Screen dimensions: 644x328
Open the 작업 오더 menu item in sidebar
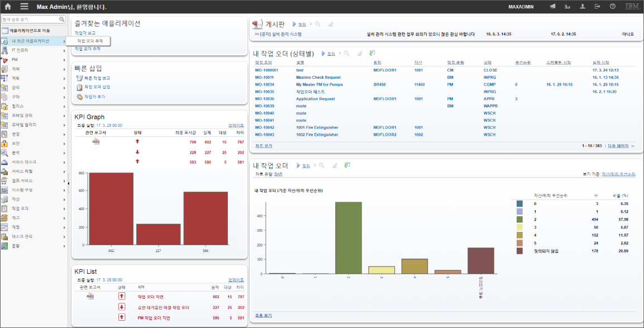click(x=34, y=208)
